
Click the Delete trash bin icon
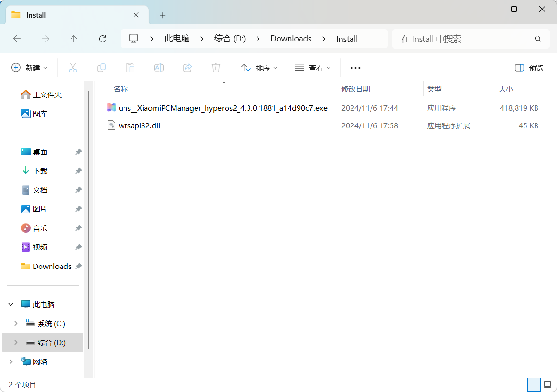tap(216, 68)
